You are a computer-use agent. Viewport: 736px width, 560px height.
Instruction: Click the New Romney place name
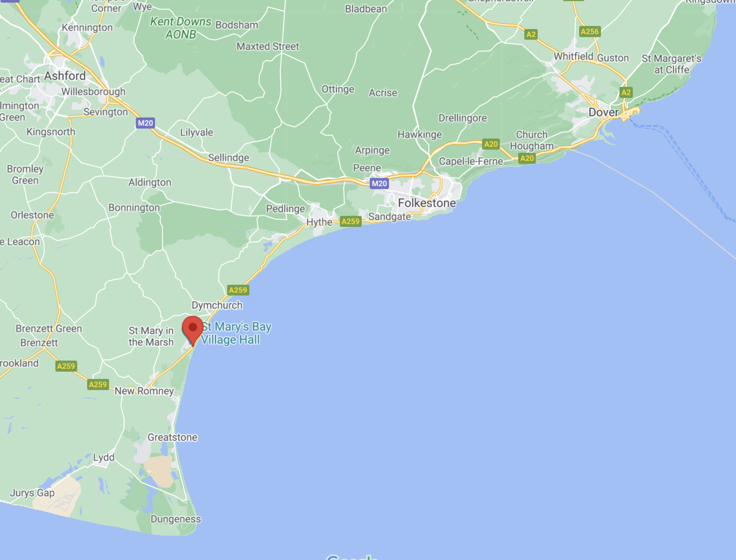coord(144,391)
